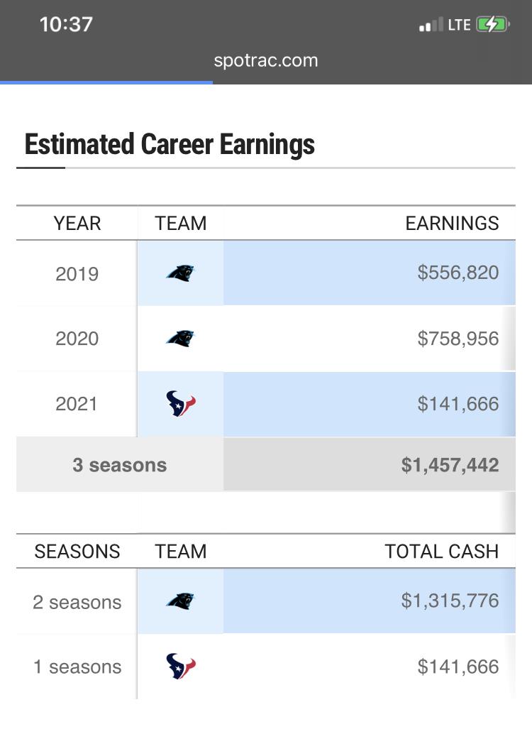Tap the spotrac.com address bar
The height and width of the screenshot is (756, 532).
pos(266,60)
